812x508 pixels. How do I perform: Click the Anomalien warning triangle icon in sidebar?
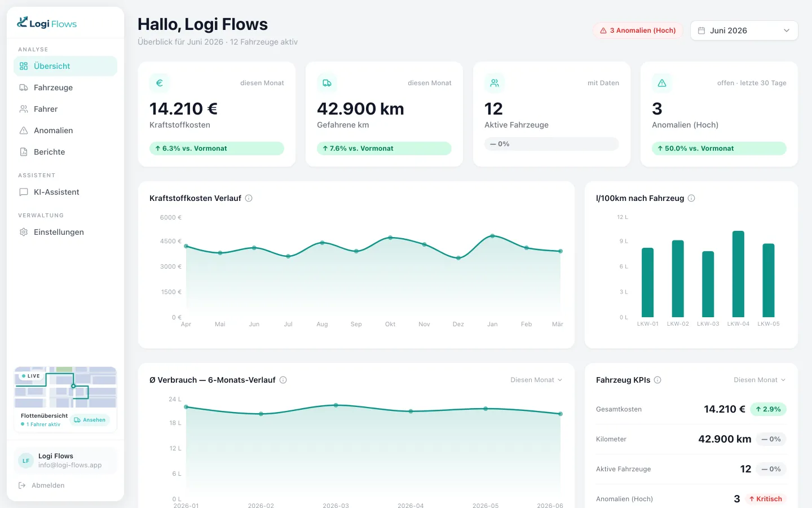pyautogui.click(x=24, y=130)
